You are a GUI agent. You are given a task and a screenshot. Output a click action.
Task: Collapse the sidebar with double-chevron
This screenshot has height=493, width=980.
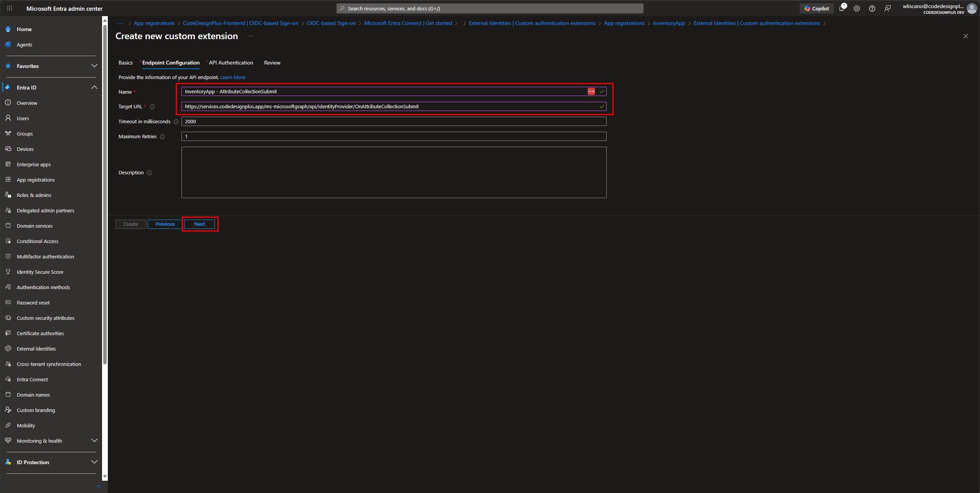99,486
